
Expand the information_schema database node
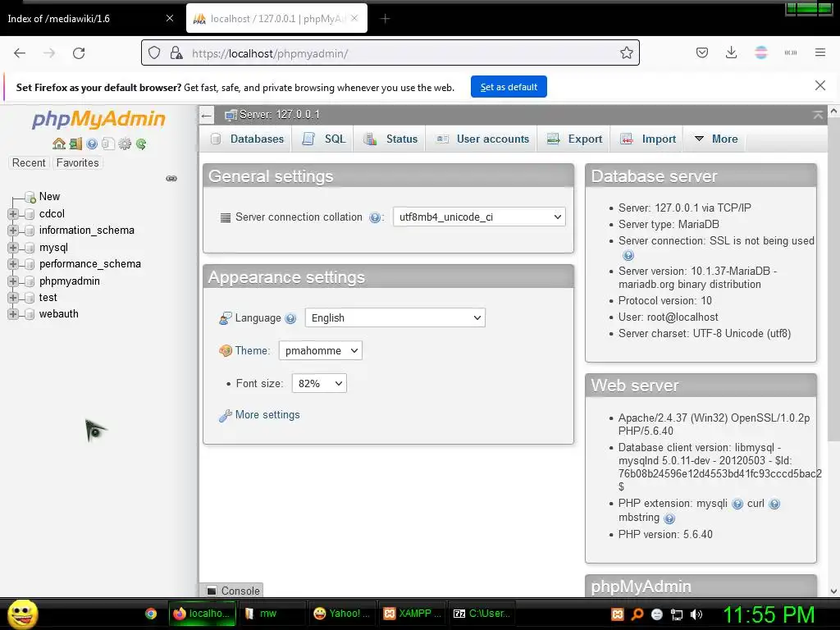13,231
